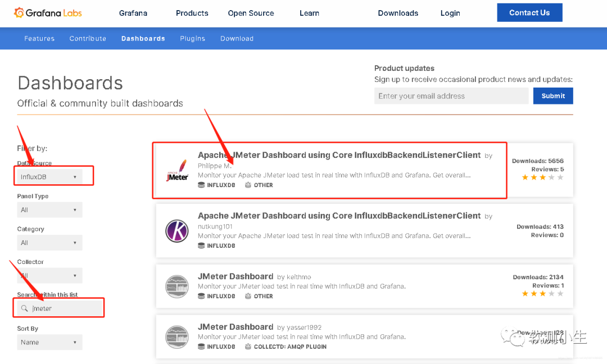Click the INFLUXDB tag text on Philippe M. card

tap(221, 185)
